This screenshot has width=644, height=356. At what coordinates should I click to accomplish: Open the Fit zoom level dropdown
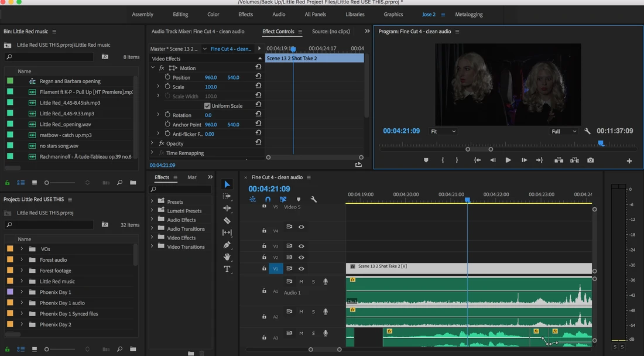[x=443, y=131]
